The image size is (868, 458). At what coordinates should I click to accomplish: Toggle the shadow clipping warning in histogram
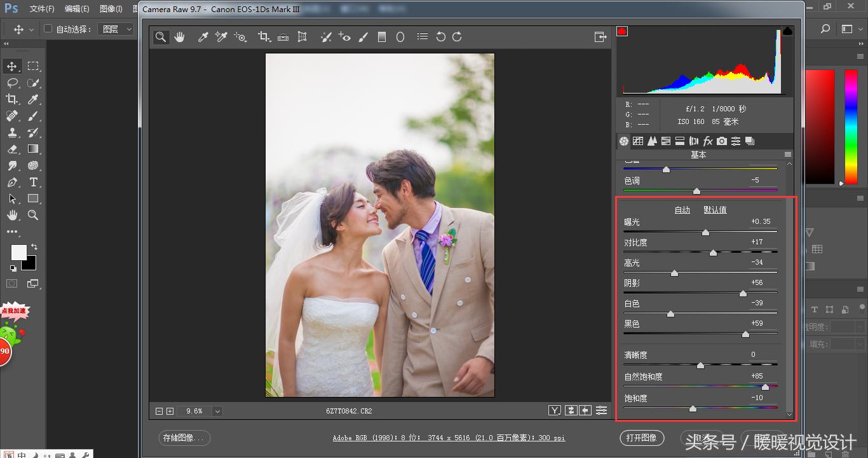coord(622,31)
